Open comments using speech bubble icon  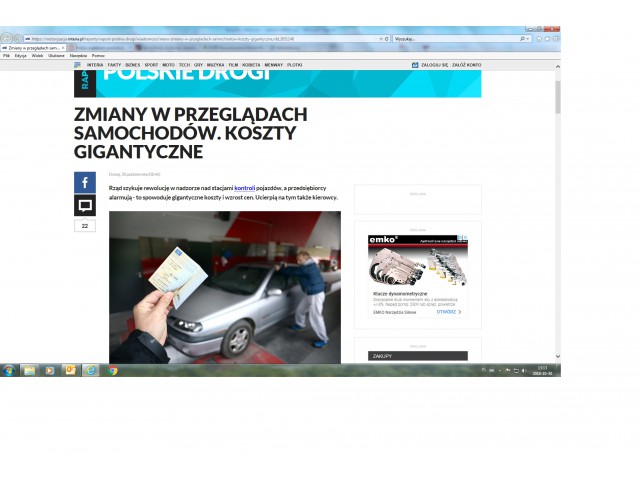coord(85,206)
